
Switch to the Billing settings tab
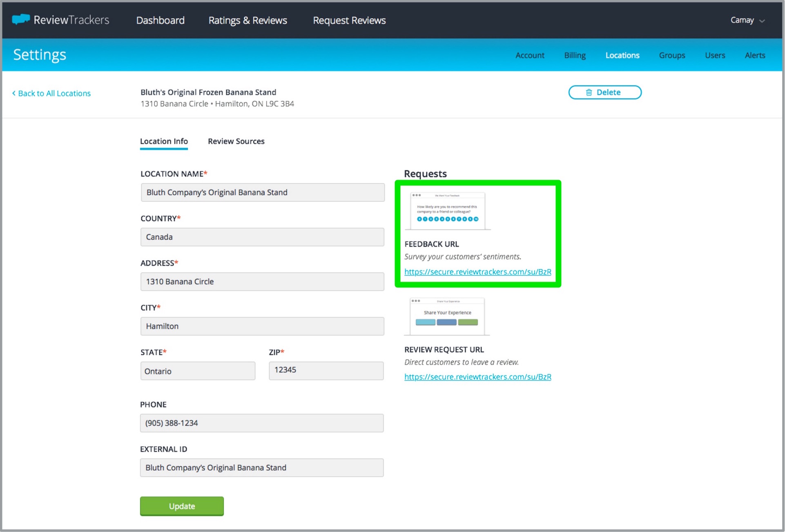pos(575,55)
